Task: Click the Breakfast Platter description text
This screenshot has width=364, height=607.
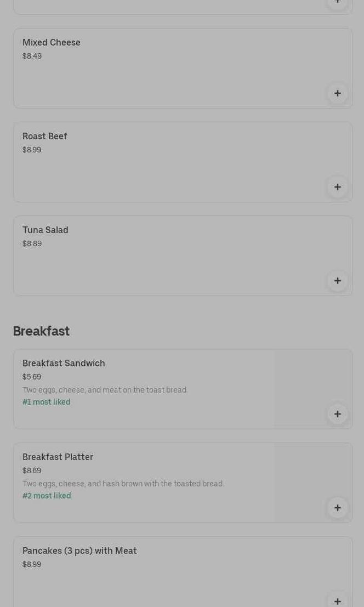Action: pyautogui.click(x=123, y=484)
